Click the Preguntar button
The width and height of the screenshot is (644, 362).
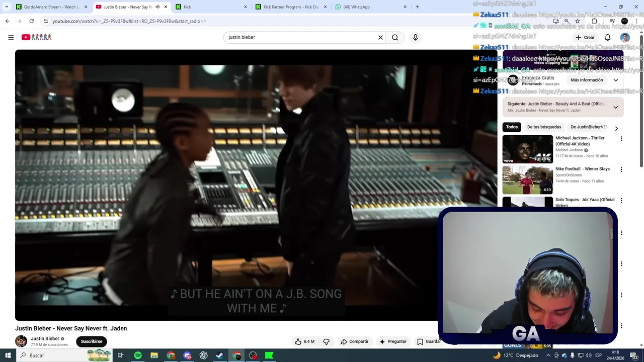(x=393, y=341)
